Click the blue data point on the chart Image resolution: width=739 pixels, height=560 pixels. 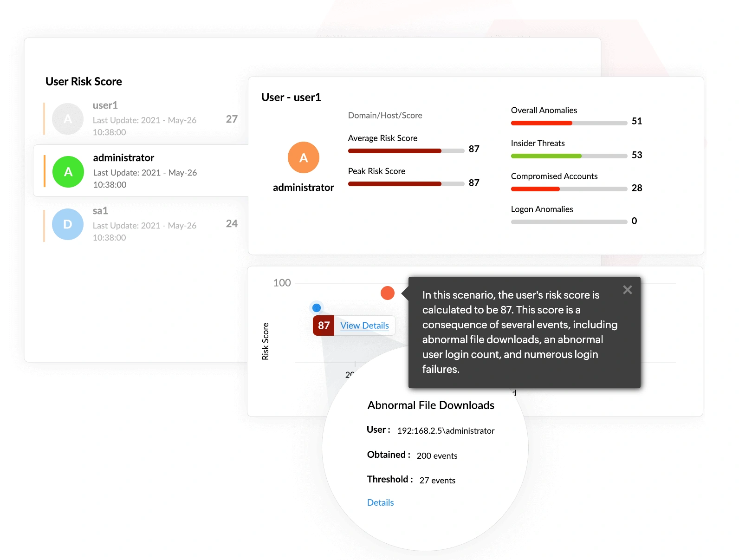click(317, 307)
